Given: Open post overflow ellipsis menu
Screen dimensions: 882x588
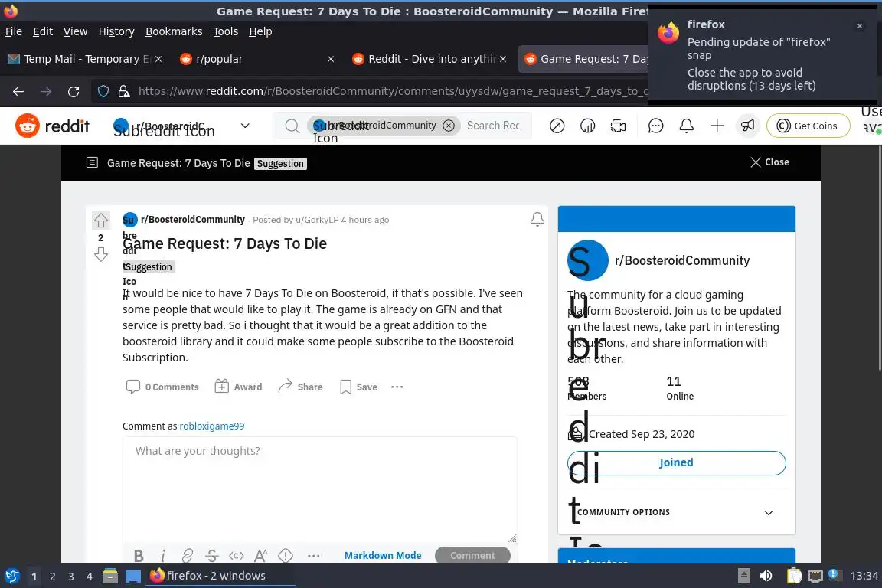Looking at the screenshot, I should click(x=397, y=387).
